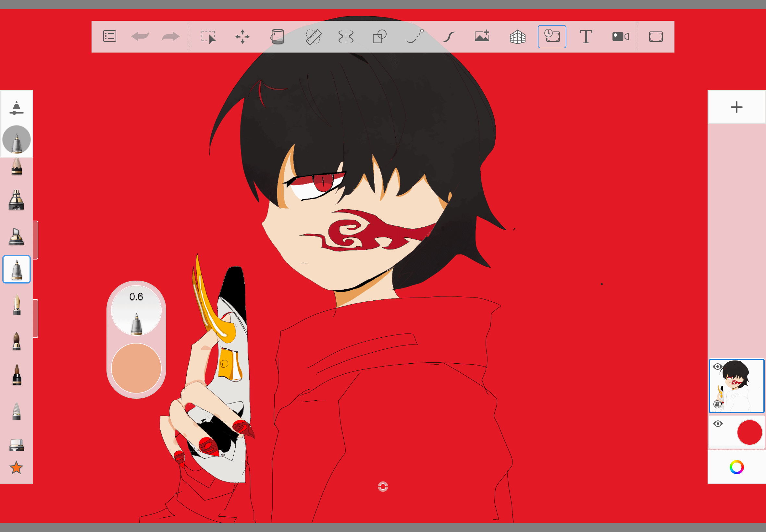Open brush properties slider icon

[16, 108]
